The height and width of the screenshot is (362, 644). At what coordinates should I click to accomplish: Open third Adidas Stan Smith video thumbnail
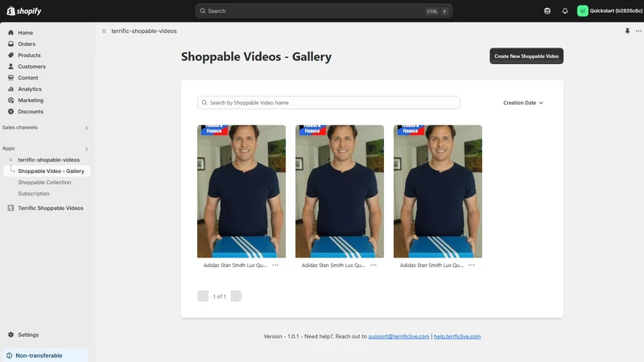tap(438, 191)
